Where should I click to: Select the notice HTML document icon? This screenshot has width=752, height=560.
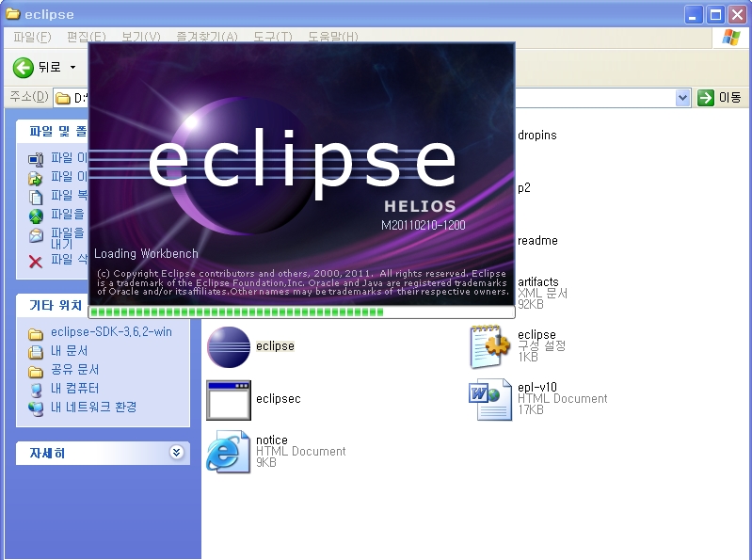(x=229, y=452)
